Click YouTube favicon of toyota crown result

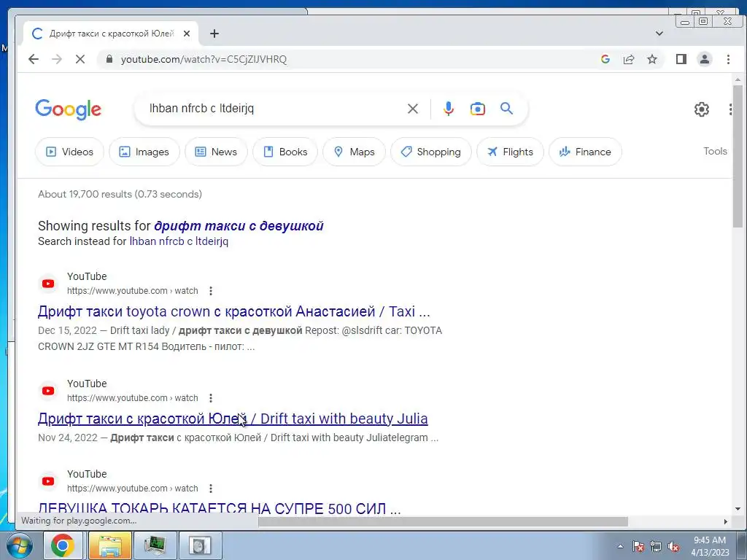48,284
